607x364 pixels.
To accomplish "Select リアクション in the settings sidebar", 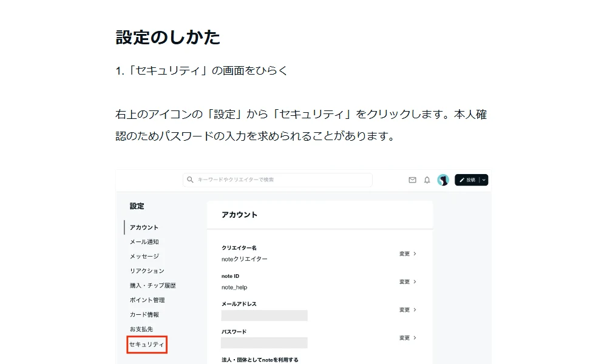I will (147, 271).
